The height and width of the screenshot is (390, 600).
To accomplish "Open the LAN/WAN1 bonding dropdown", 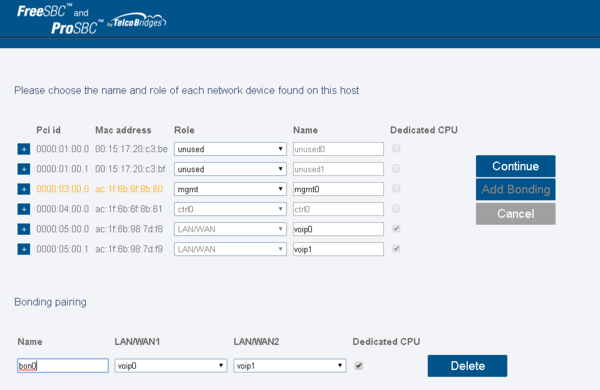I will [171, 366].
